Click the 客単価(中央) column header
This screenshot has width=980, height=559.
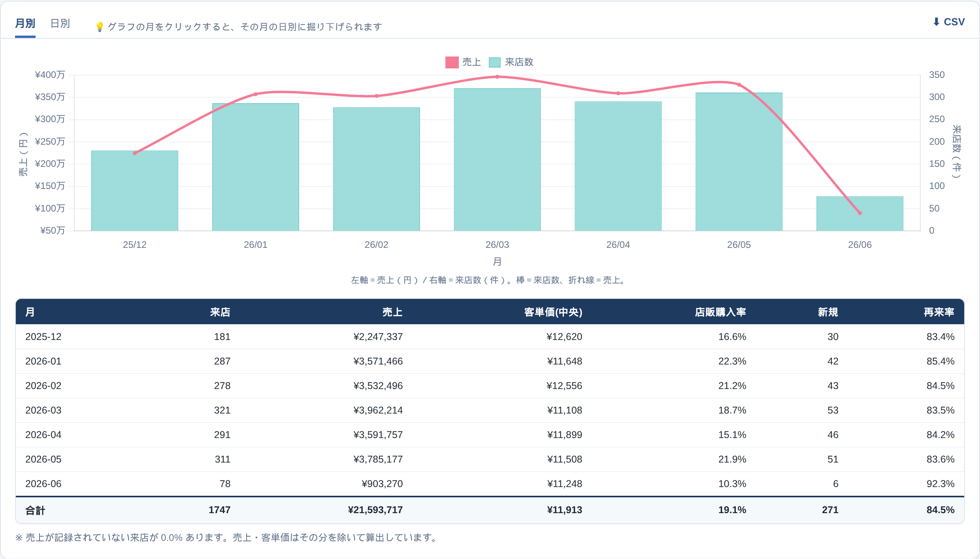[553, 312]
